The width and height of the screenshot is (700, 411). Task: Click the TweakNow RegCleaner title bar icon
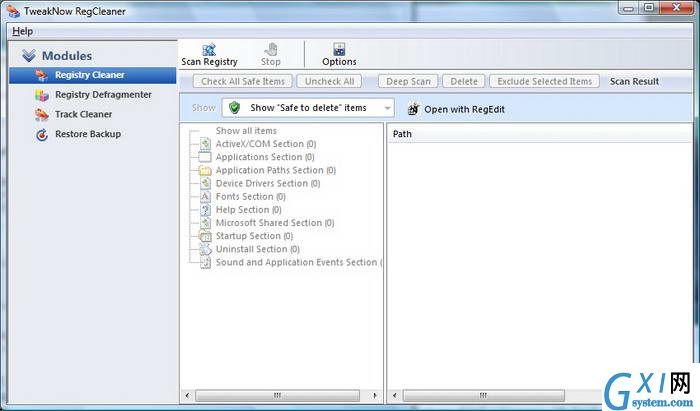click(13, 11)
